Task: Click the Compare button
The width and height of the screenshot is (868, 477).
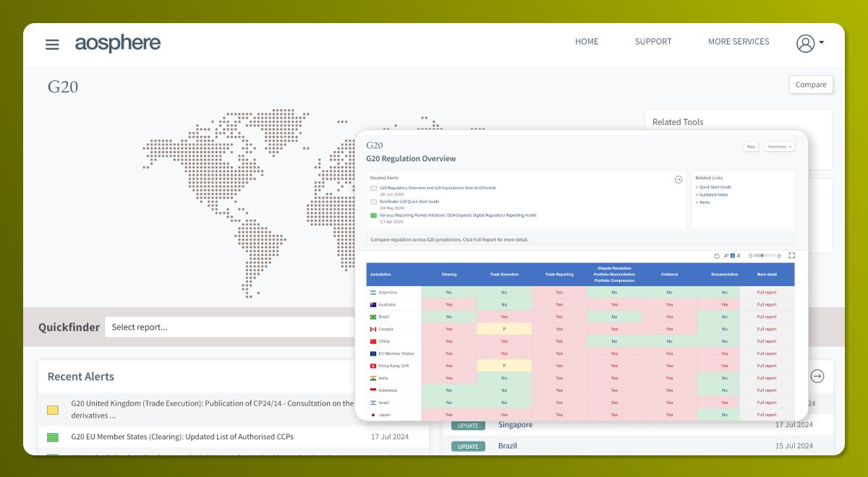Action: (x=811, y=85)
